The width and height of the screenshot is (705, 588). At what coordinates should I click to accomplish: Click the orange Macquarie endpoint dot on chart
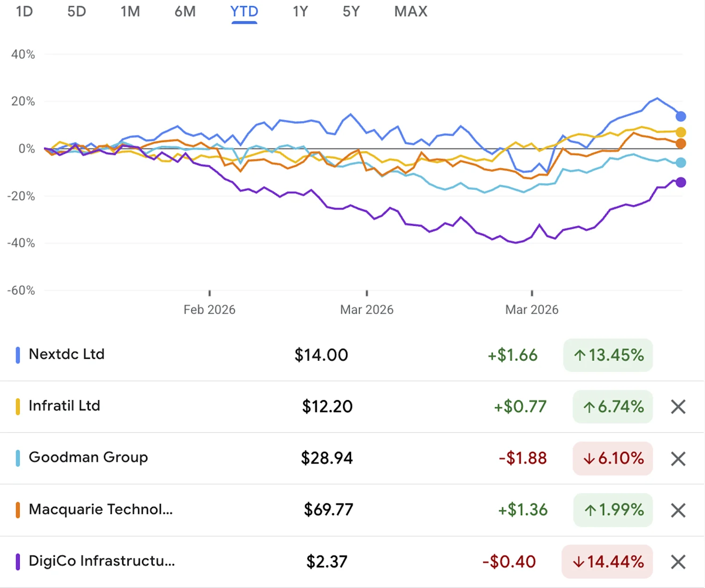pyautogui.click(x=681, y=144)
